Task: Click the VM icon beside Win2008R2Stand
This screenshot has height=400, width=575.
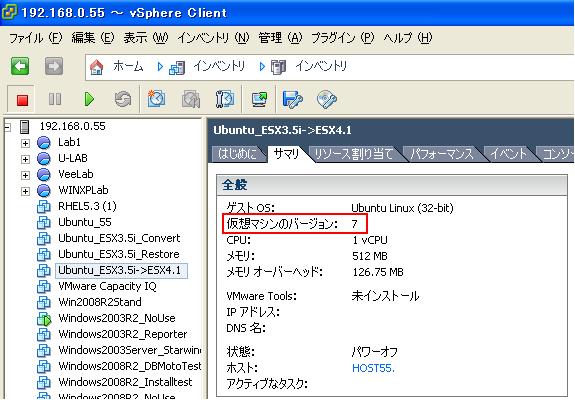Action: click(x=44, y=303)
